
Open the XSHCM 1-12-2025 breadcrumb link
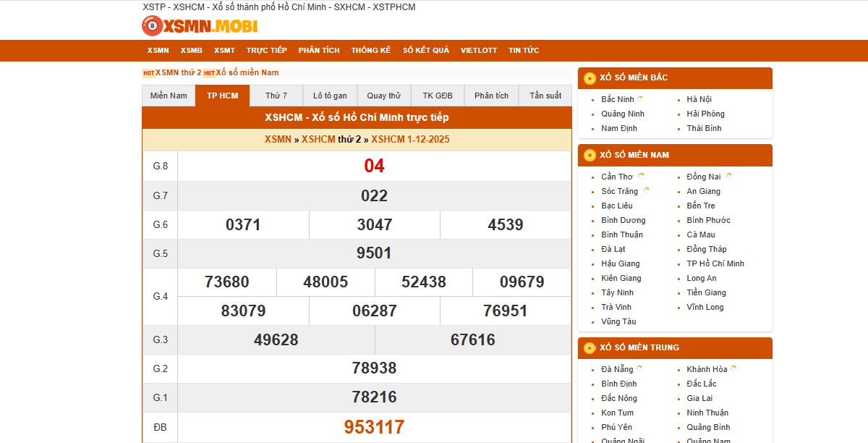(410, 140)
